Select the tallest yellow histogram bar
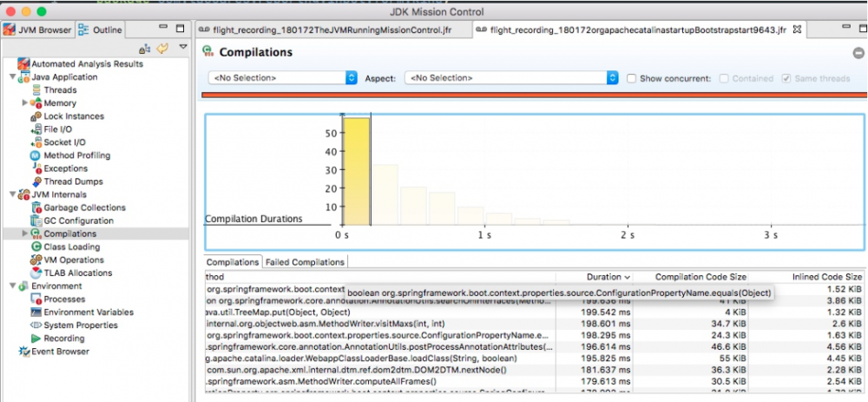Screen dimensions: 868x402 coord(356,171)
